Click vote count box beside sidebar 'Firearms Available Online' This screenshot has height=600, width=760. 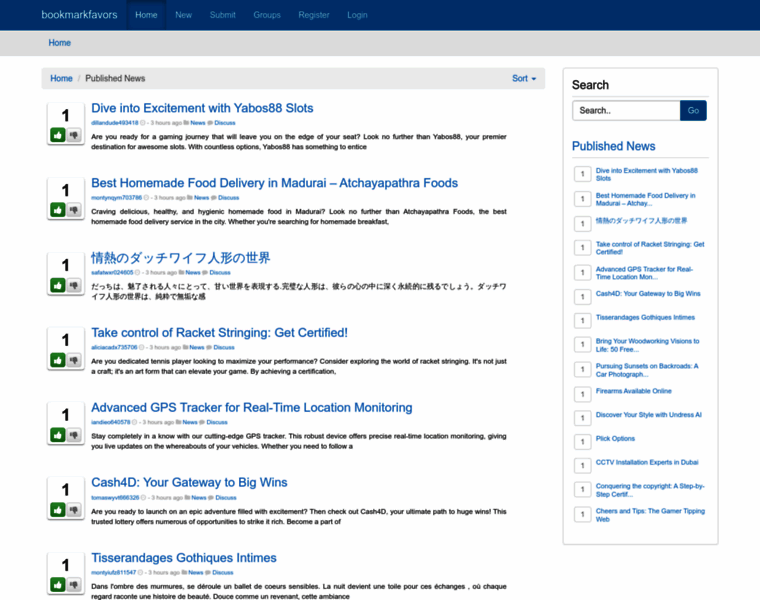pyautogui.click(x=583, y=394)
